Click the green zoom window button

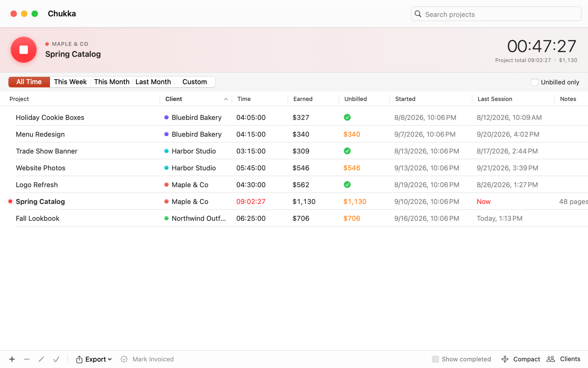(35, 14)
